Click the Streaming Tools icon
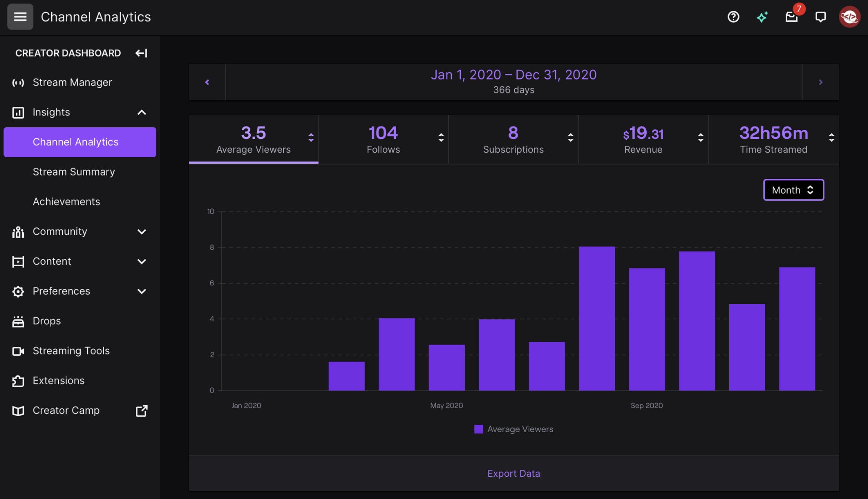 pos(18,350)
